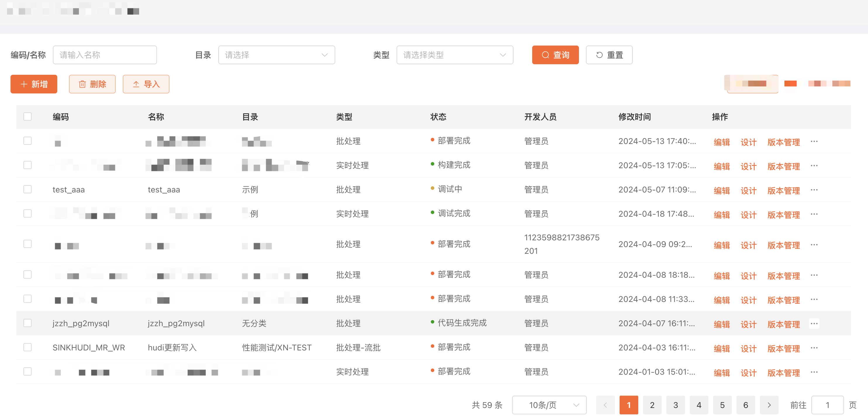Open more actions for jzzh_pg2mysql row
The width and height of the screenshot is (868, 417).
pyautogui.click(x=814, y=324)
